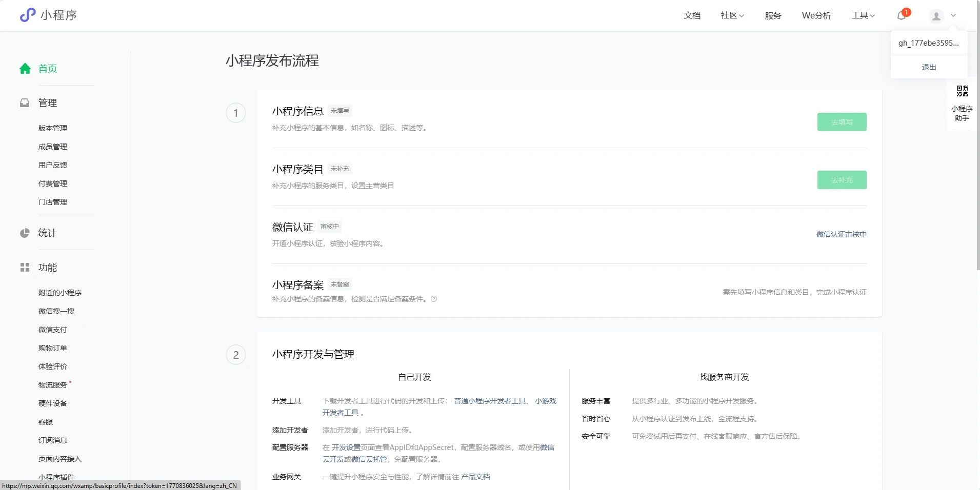
Task: Open 文档 in the top navigation
Action: point(692,16)
